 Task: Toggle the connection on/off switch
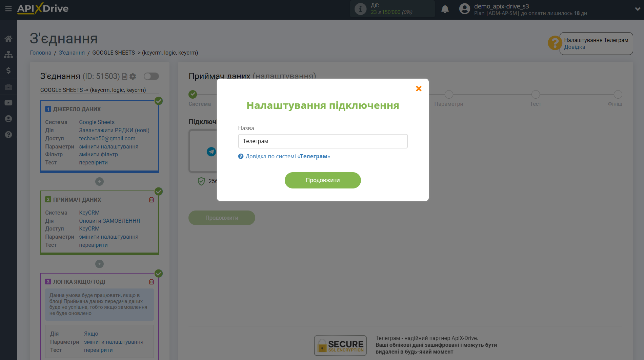click(151, 76)
